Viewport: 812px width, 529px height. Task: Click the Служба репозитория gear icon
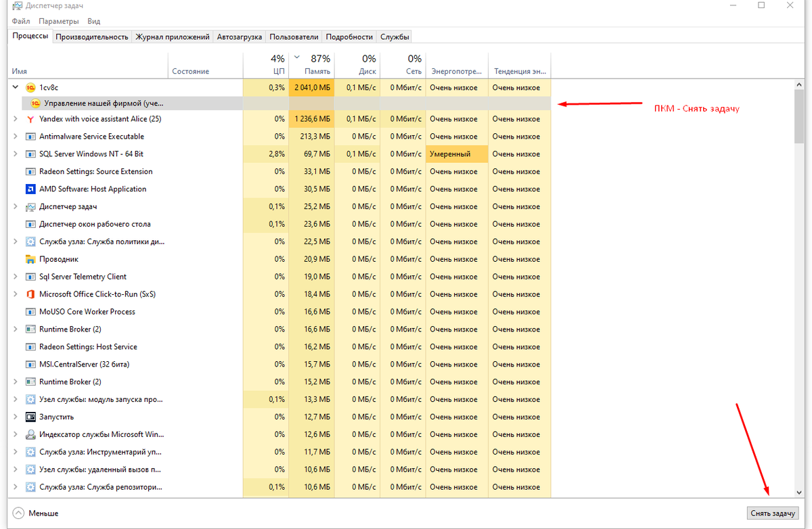(x=30, y=487)
